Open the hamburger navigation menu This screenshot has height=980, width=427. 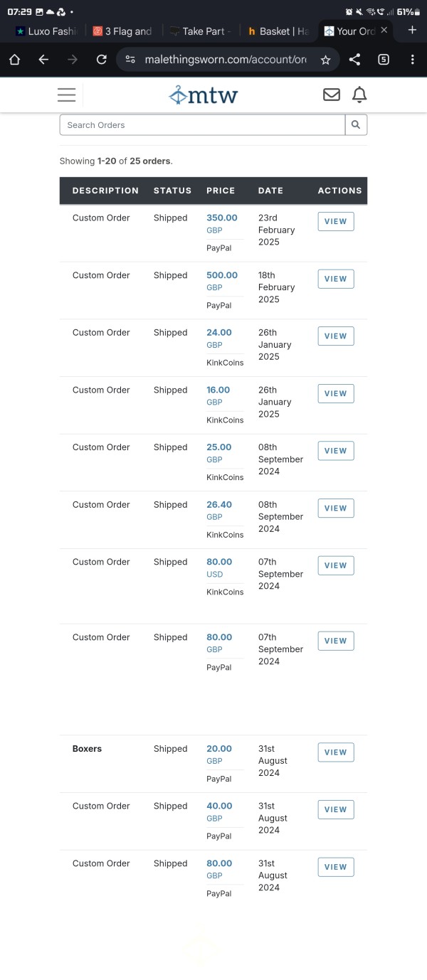[67, 95]
